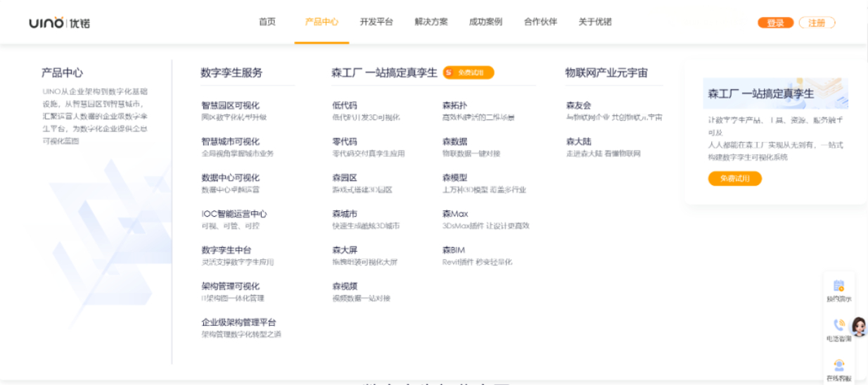Go to 森Max product
The height and width of the screenshot is (385, 868).
click(455, 214)
